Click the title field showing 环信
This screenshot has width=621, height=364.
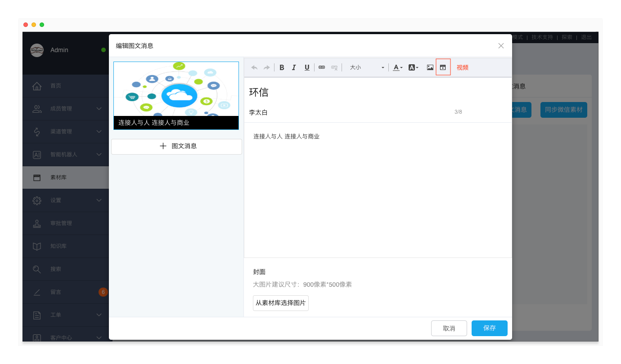coord(351,92)
